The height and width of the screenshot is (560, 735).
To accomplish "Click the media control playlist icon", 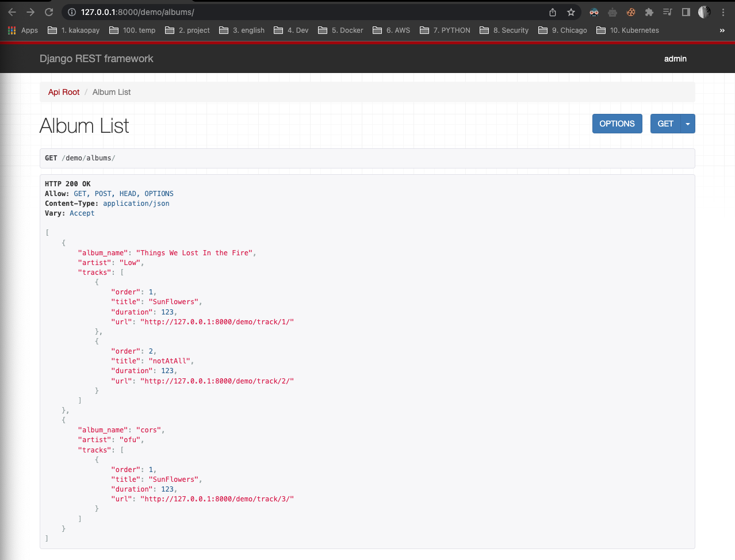I will coord(668,12).
